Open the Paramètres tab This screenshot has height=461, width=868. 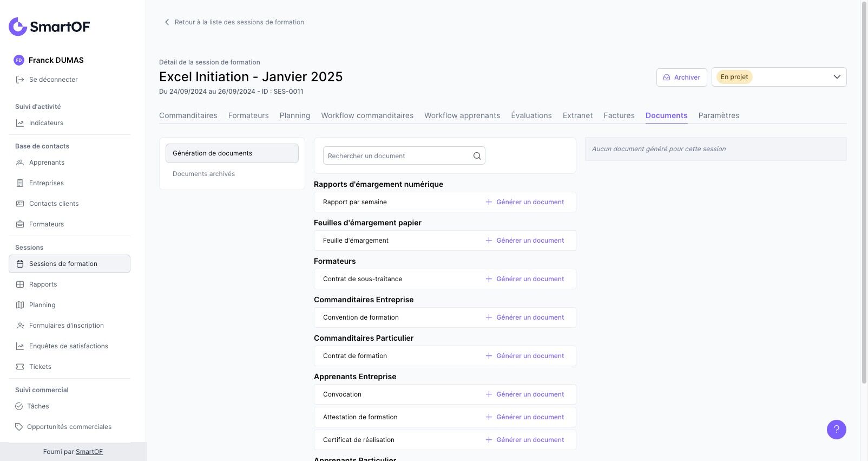click(719, 115)
